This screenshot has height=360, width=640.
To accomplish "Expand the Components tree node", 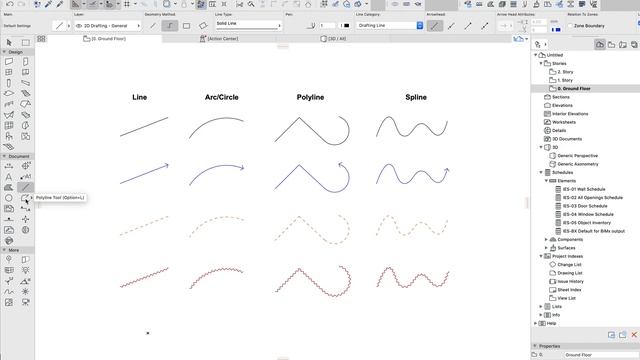I will [x=546, y=239].
